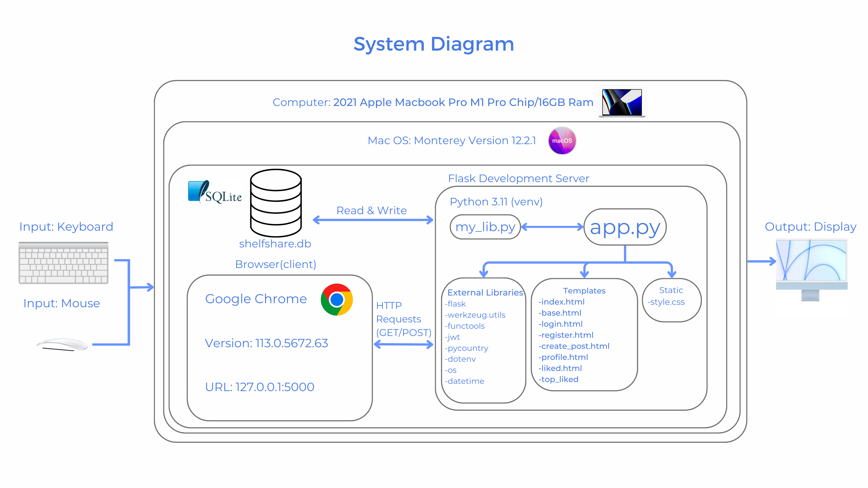Click the System Diagram title
This screenshot has width=868, height=488.
(x=434, y=44)
